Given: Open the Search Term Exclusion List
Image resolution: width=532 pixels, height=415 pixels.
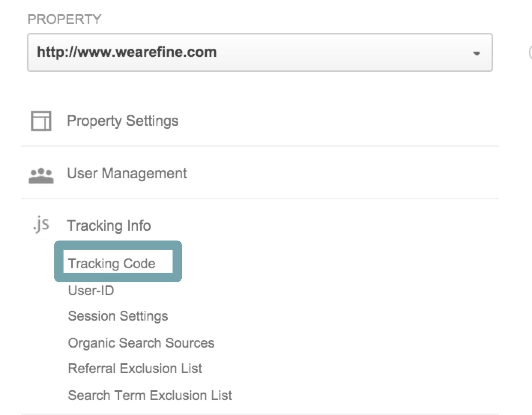Looking at the screenshot, I should [150, 395].
